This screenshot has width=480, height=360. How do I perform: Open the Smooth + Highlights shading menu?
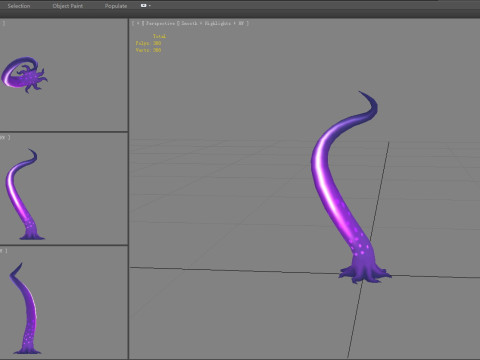click(212, 23)
